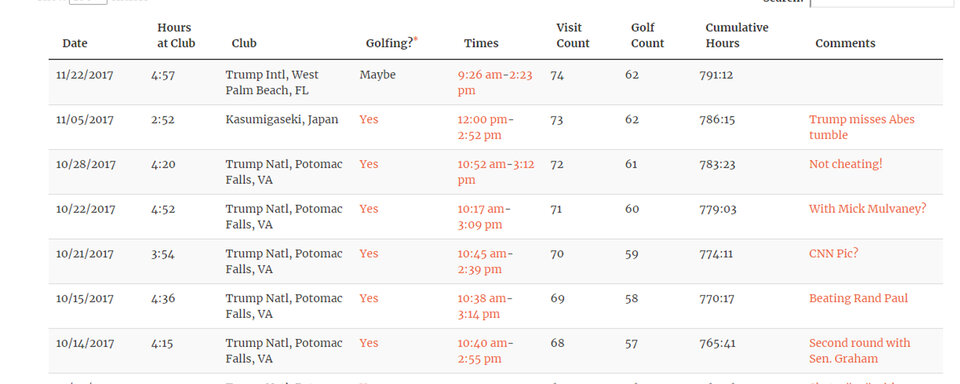Sort by Club column header
Screen dimensions: 960x384
(244, 43)
